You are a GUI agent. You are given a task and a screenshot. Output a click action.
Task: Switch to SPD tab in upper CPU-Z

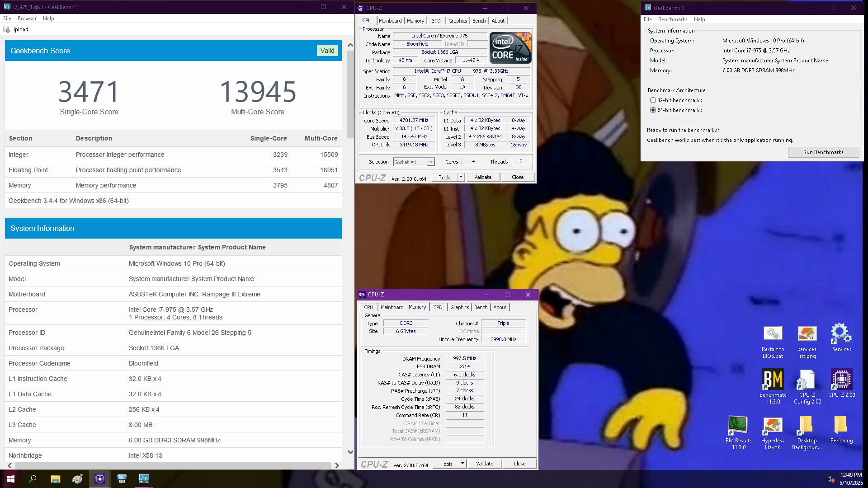coord(436,21)
